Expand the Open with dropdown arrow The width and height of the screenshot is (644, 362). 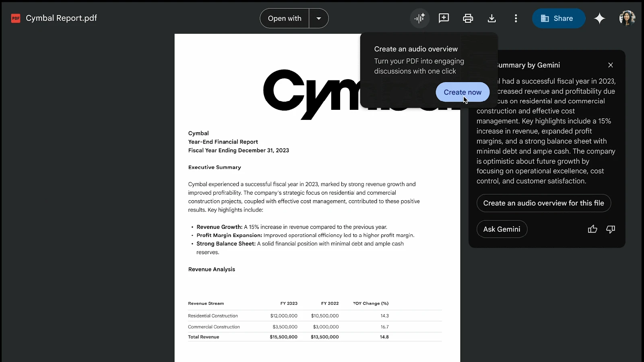[x=318, y=18]
